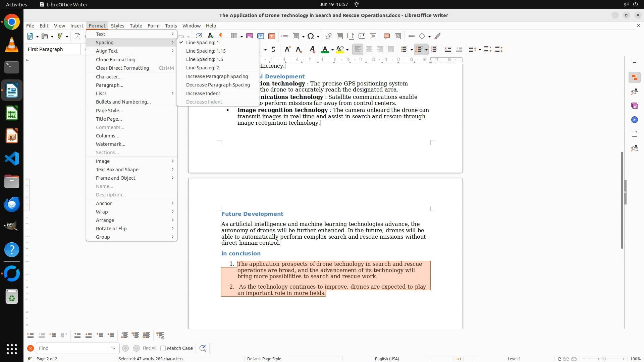
Task: Enable the Match Case checkbox
Action: (x=163, y=348)
